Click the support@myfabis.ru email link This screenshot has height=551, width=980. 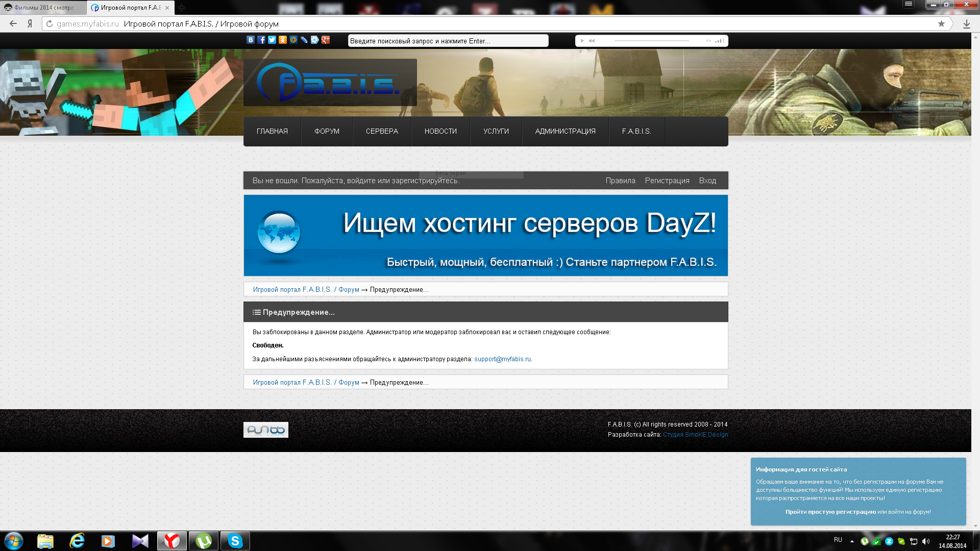(x=502, y=359)
